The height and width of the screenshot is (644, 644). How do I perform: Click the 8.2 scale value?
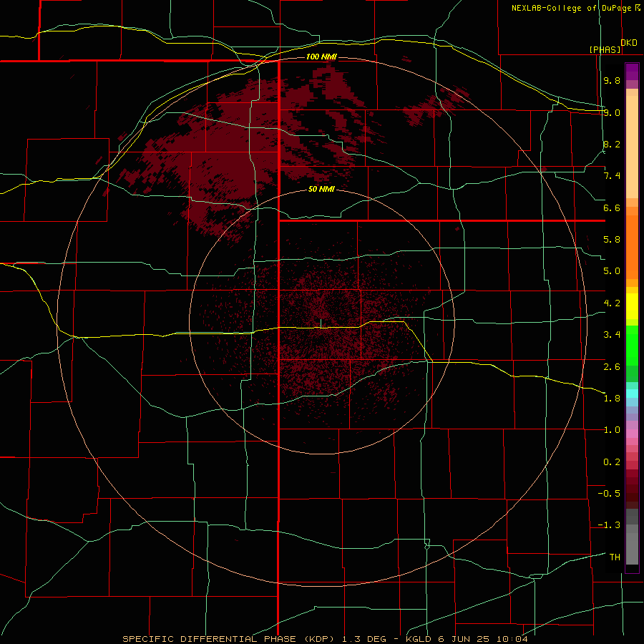click(612, 144)
